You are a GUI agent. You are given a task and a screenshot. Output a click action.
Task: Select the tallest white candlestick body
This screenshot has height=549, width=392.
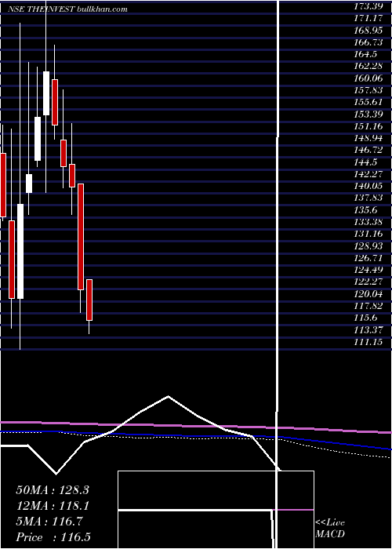click(20, 252)
